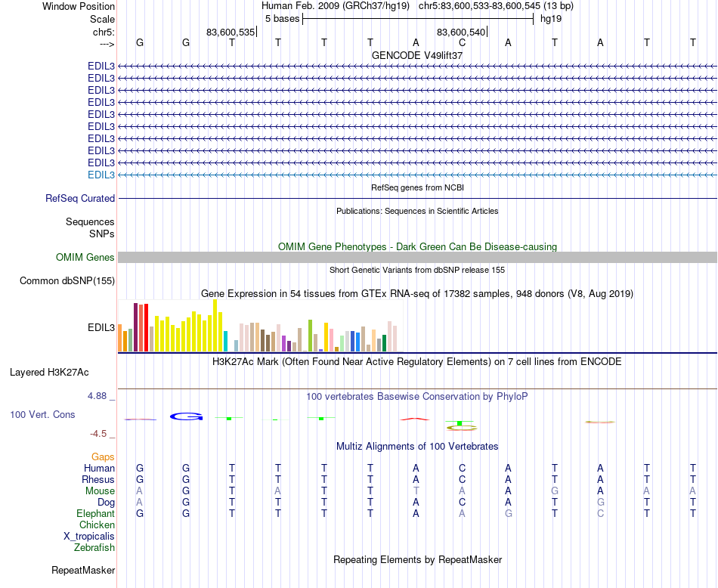Click the cyan bar in the GTEx chart

click(225, 341)
